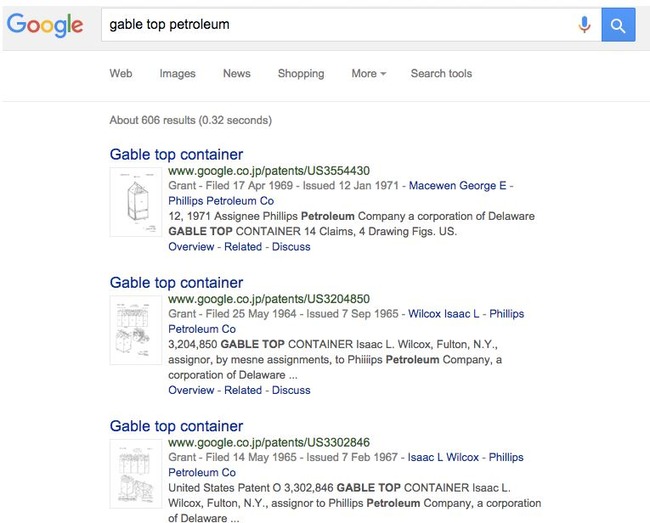This screenshot has height=523, width=650.
Task: Open Search tools options
Action: click(441, 73)
